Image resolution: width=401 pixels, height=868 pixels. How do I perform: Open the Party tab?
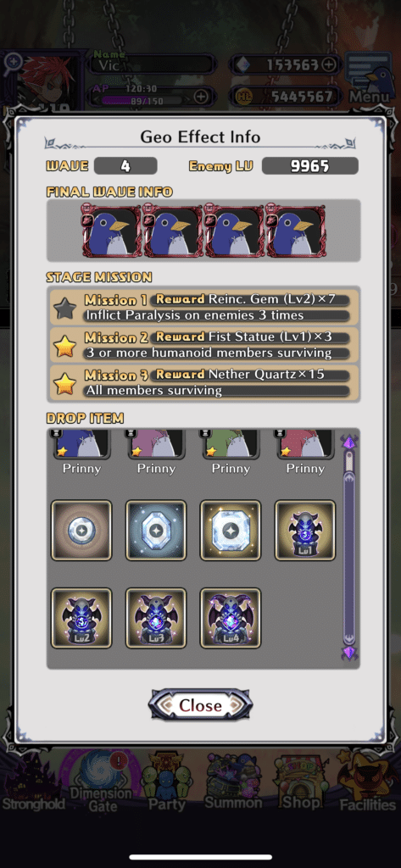click(167, 781)
